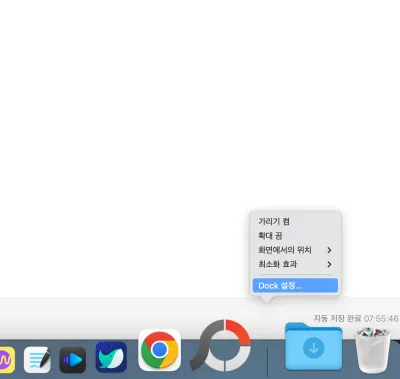
Task: Expand the chevron beside 최소화 효과
Action: click(329, 264)
